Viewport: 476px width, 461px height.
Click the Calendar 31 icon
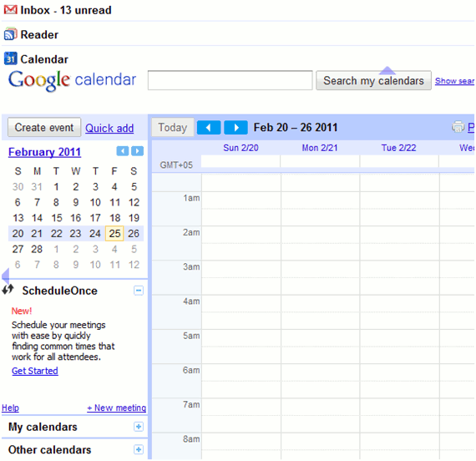[x=10, y=58]
